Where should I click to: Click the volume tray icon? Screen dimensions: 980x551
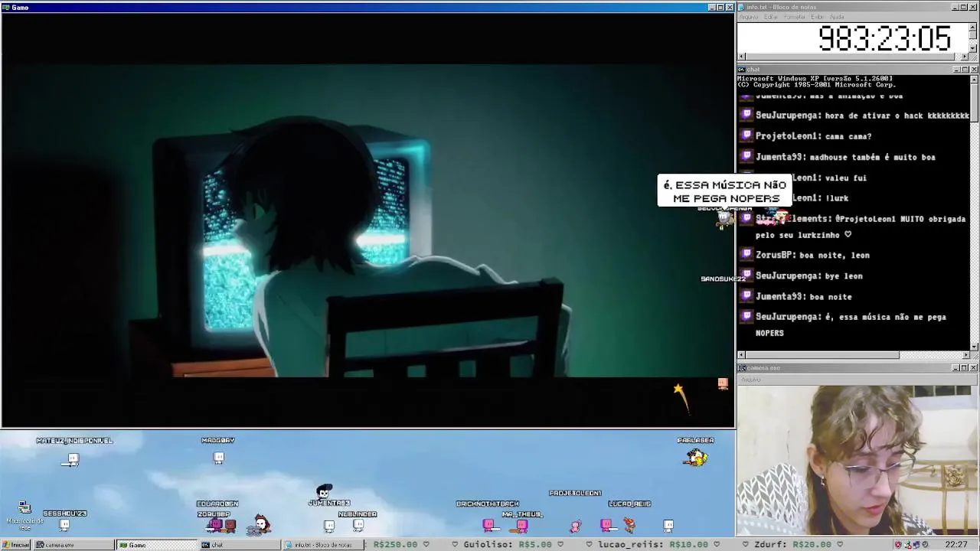[x=926, y=545]
